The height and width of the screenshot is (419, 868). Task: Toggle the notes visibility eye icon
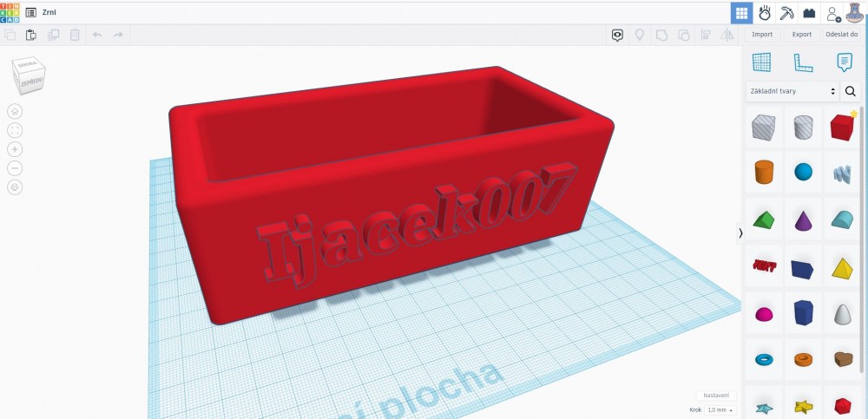[x=617, y=35]
